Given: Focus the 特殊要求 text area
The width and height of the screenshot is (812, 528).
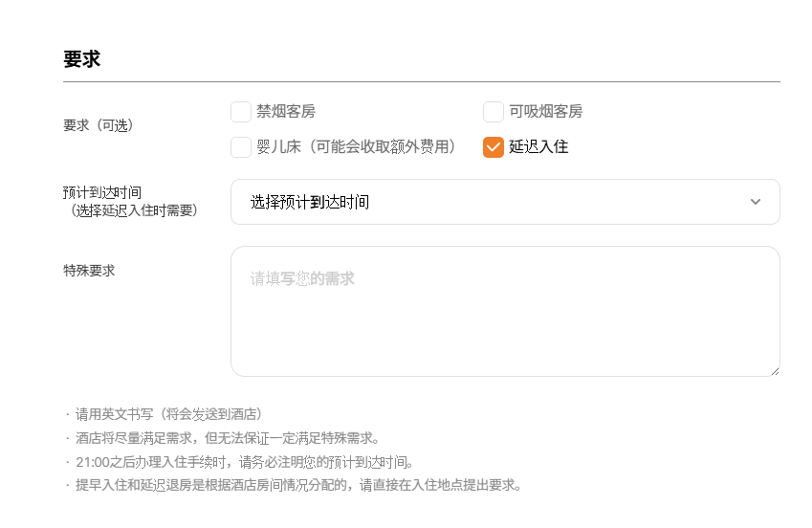Looking at the screenshot, I should click(505, 311).
